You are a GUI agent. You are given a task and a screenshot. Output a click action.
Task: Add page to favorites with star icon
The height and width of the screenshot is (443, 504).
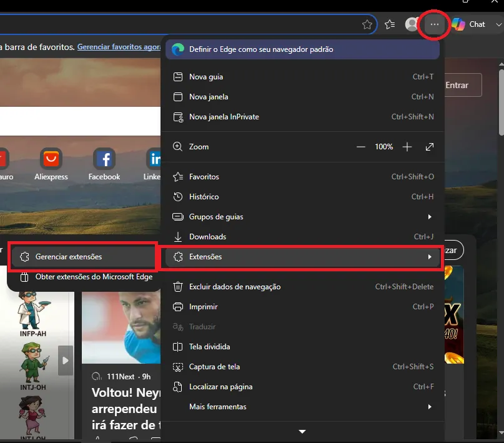coord(367,24)
